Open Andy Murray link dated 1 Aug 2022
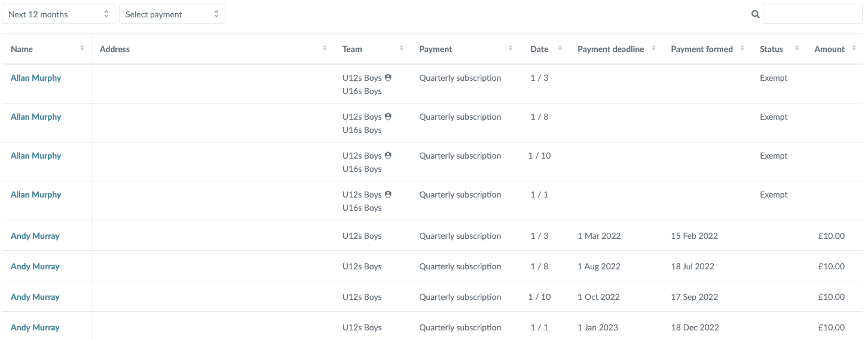 coord(35,266)
